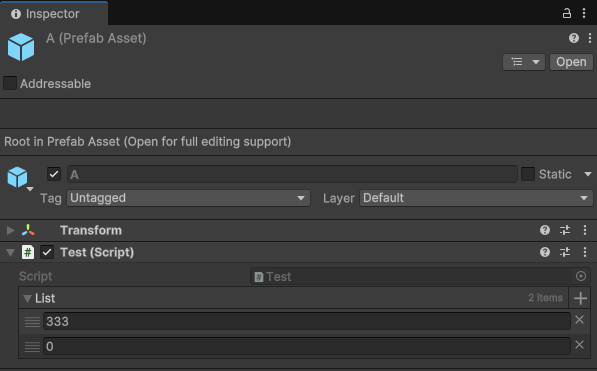This screenshot has height=371, width=597.
Task: Click the list field containing 0
Action: [307, 346]
